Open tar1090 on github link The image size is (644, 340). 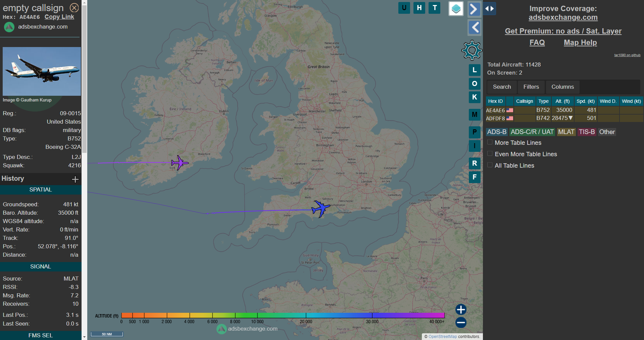[627, 55]
